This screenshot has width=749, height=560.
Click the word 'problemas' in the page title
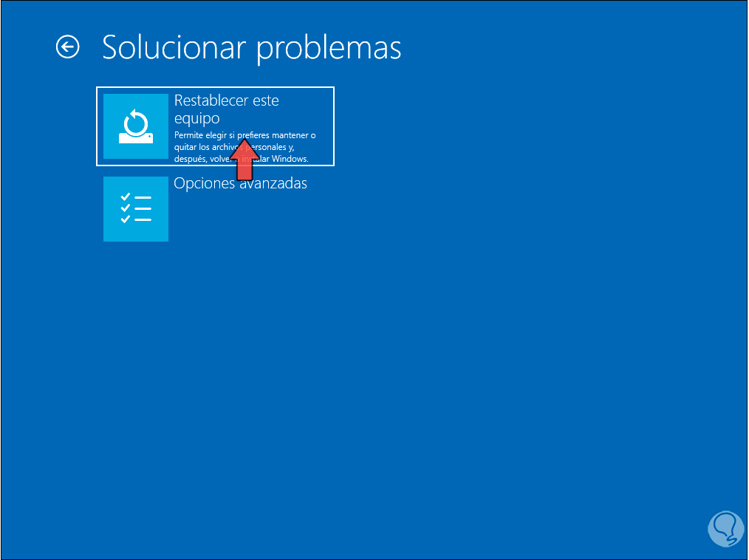tap(329, 48)
